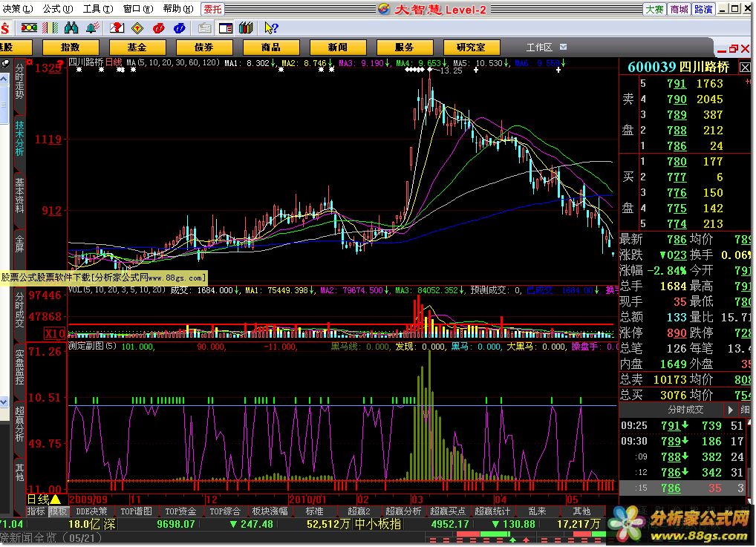Select the 商品 category button
756x547 pixels.
coord(271,48)
